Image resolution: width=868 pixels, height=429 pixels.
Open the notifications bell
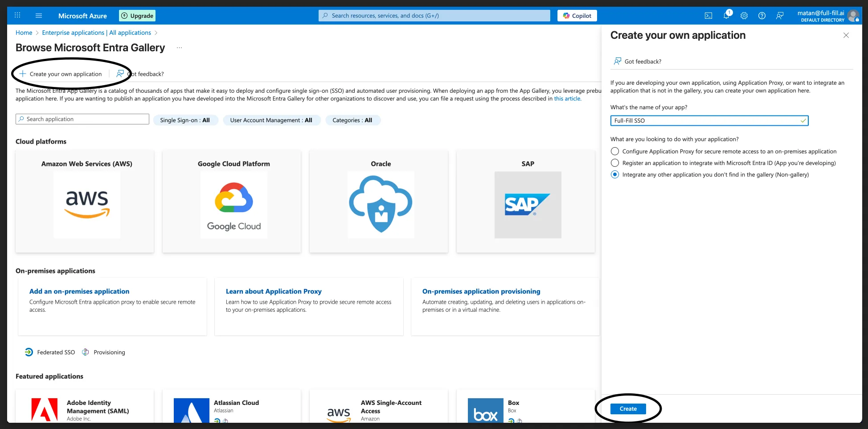pos(726,16)
